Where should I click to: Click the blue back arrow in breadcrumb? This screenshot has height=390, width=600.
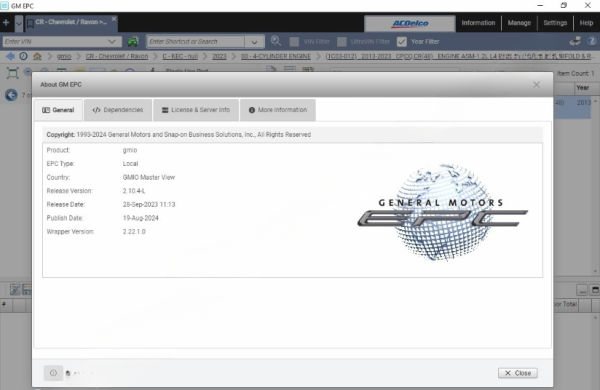pos(10,56)
